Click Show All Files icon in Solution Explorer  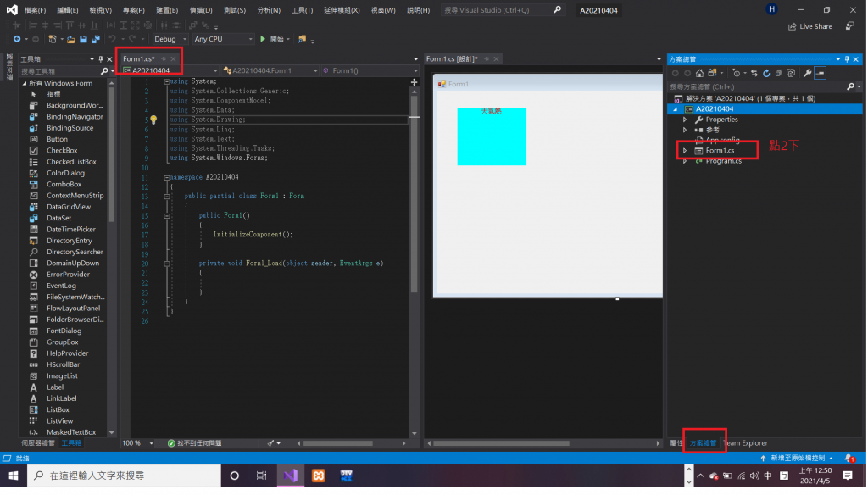click(791, 73)
